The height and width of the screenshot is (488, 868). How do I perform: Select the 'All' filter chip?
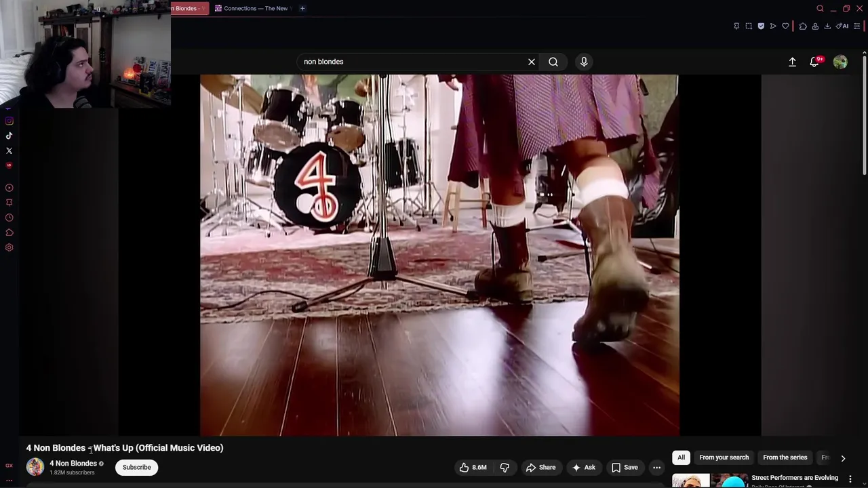pyautogui.click(x=681, y=457)
